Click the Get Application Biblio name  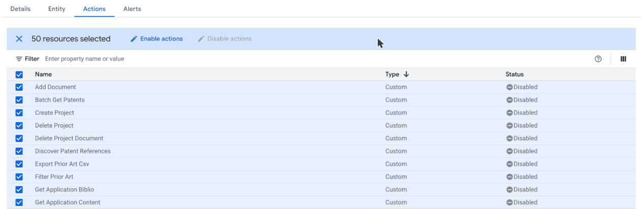pos(64,190)
